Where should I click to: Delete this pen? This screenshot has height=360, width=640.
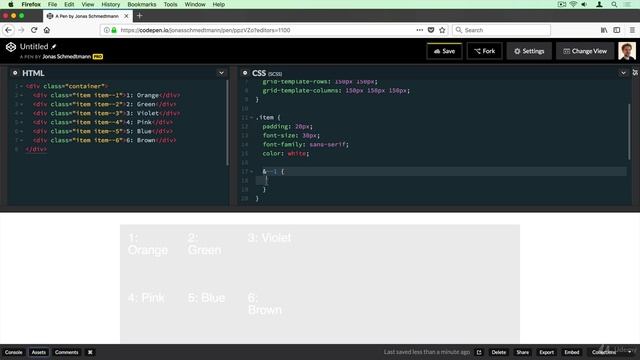point(498,352)
